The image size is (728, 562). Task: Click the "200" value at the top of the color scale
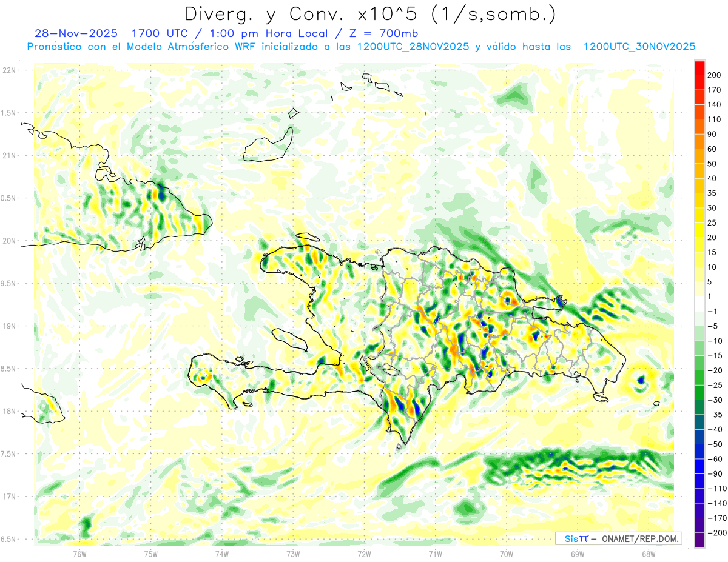715,75
